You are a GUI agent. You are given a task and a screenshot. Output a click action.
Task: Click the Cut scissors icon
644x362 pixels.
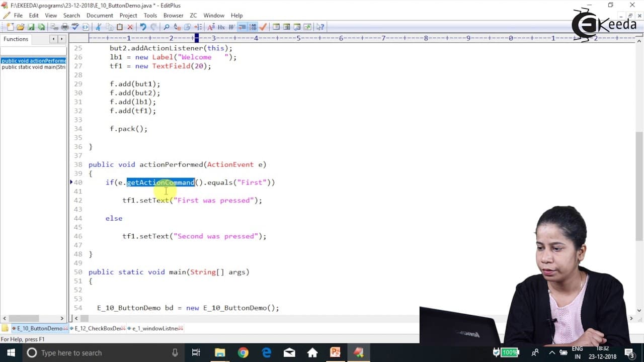coord(98,27)
